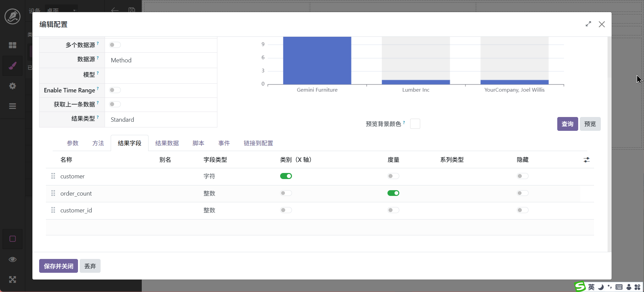The height and width of the screenshot is (292, 644).
Task: Switch to the 结果数据 tab
Action: pos(167,143)
